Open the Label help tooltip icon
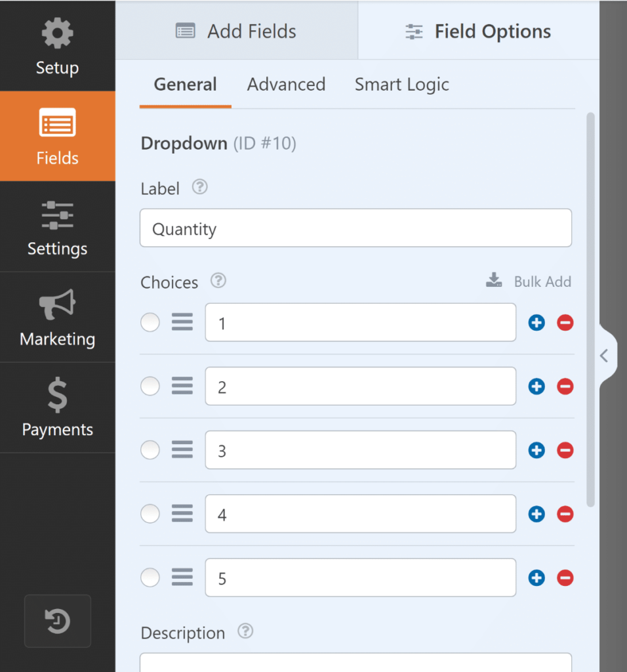This screenshot has height=672, width=627. (199, 187)
